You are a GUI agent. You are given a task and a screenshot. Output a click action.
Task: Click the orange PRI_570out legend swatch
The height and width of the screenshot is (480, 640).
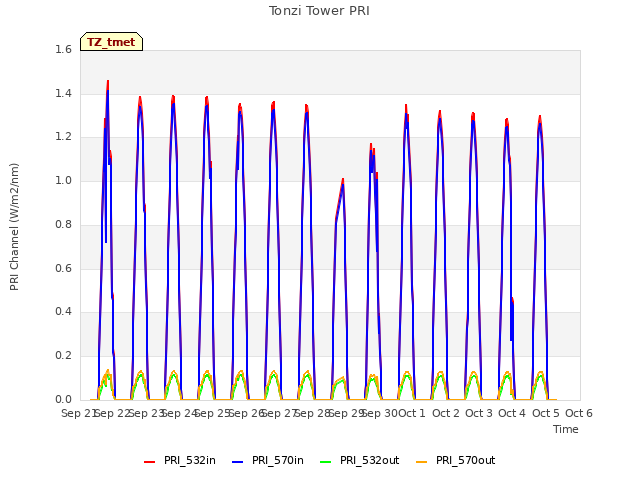coord(422,462)
